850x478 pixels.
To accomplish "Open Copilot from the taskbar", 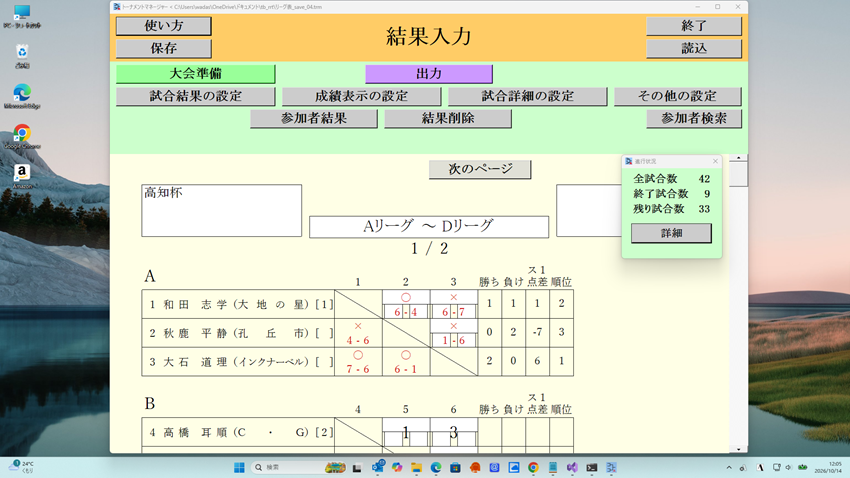I will click(397, 467).
